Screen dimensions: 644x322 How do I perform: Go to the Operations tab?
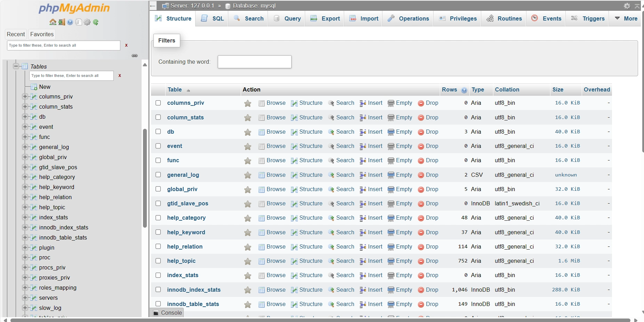[x=408, y=18]
